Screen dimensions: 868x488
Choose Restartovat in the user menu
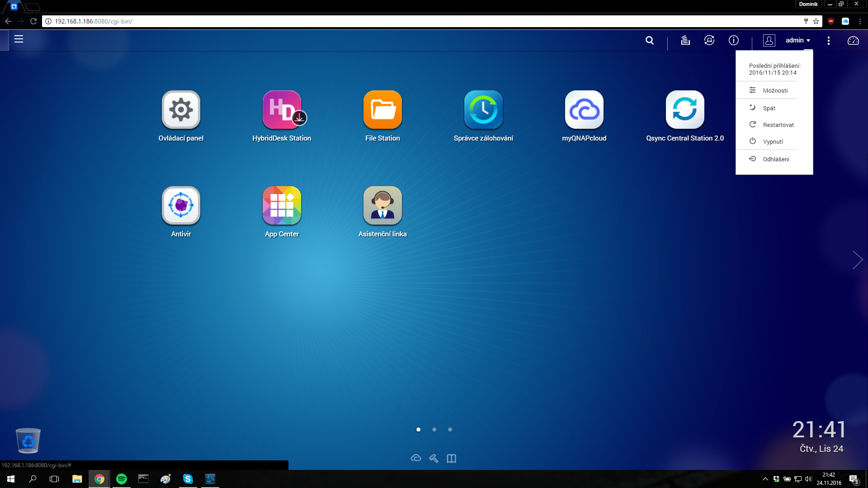tap(778, 125)
